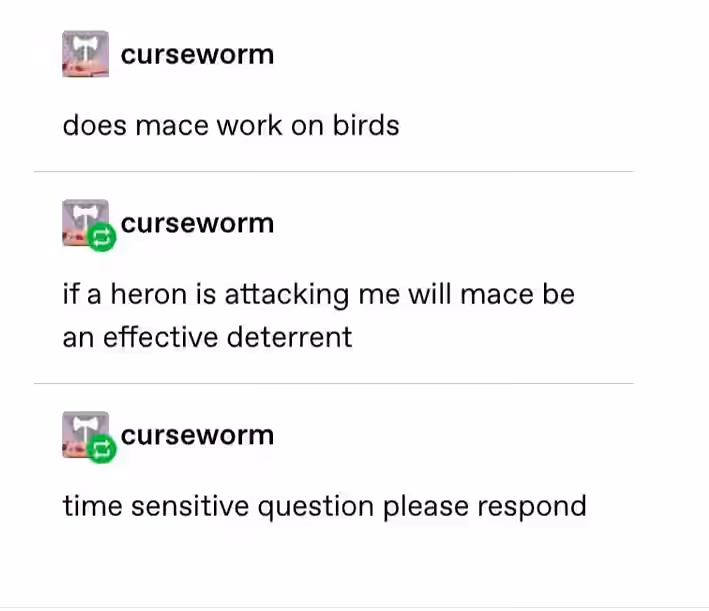Click curseworm's avatar on the heron post
The image size is (709, 611).
[85, 223]
